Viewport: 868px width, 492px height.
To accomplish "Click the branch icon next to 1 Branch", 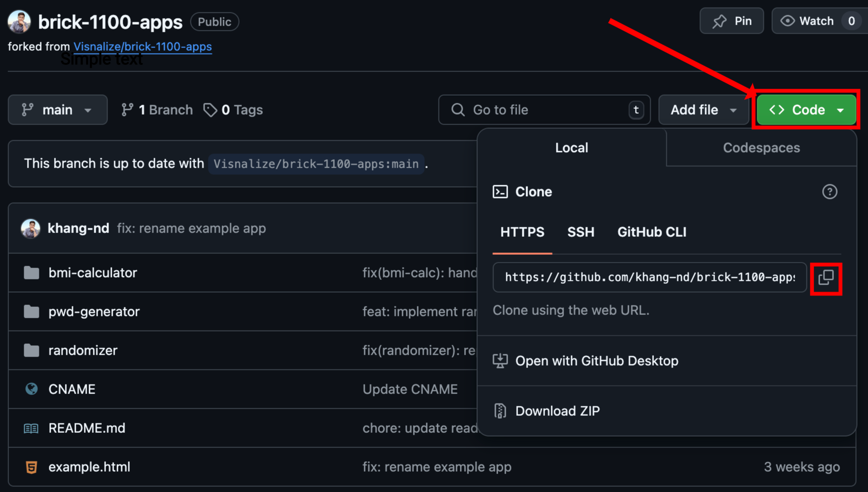I will (x=127, y=109).
